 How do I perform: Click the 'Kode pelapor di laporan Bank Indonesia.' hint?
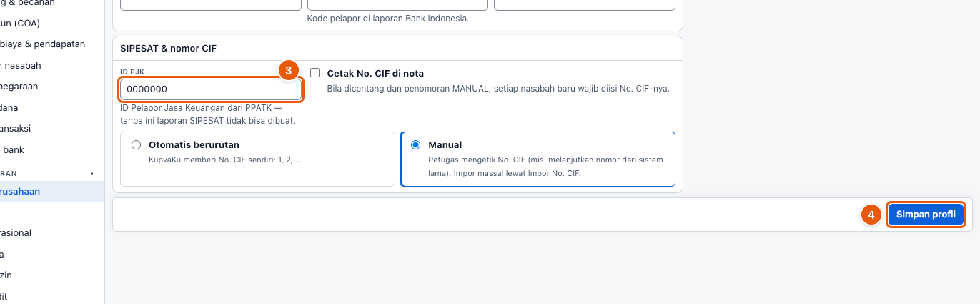pyautogui.click(x=388, y=18)
